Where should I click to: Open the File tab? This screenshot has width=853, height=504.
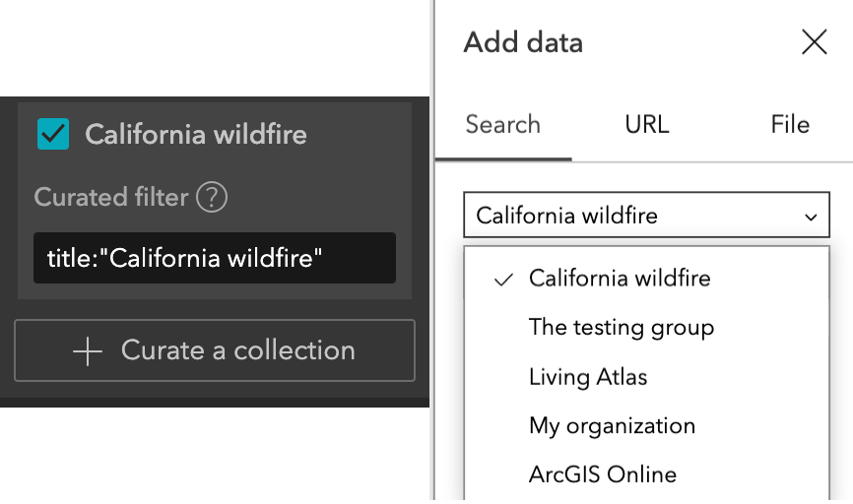[x=790, y=125]
